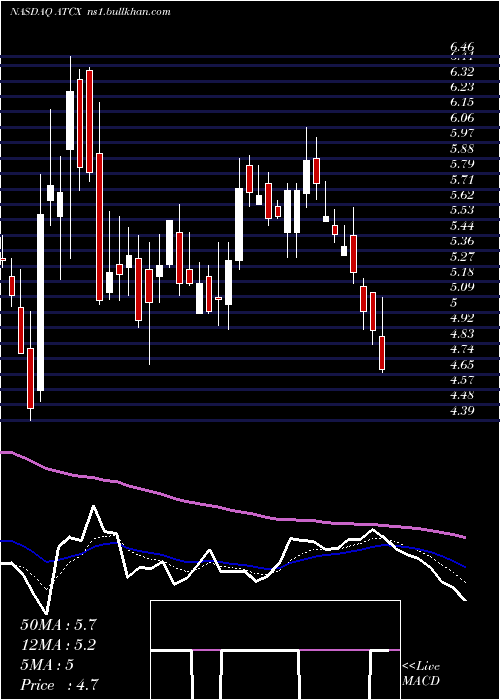Select the 4.39 price axis label
The width and height of the screenshot is (500, 700).
[x=462, y=411]
